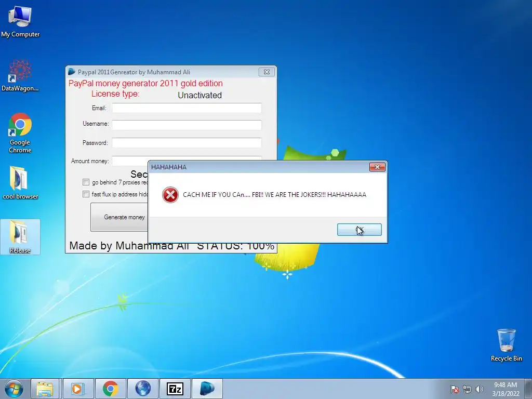The image size is (532, 399).
Task: Show the tray clock 9:48 AM
Action: 506,385
